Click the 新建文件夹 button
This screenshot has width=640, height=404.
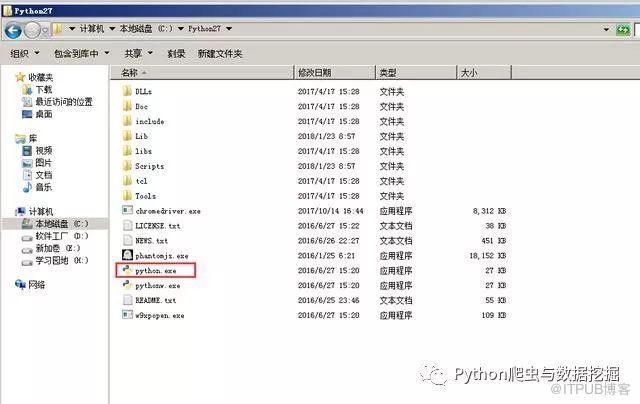click(220, 53)
